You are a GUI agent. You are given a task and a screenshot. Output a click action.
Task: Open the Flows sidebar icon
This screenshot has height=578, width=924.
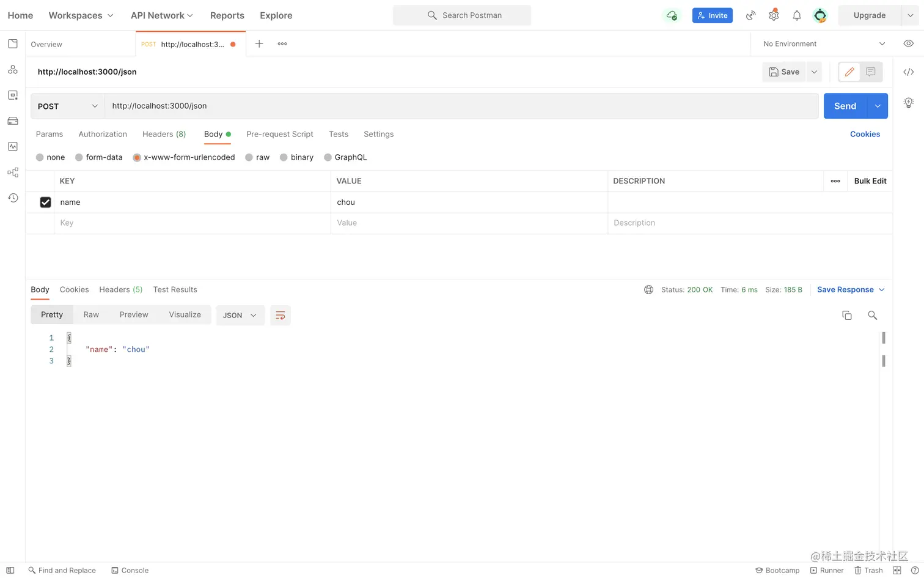(13, 172)
